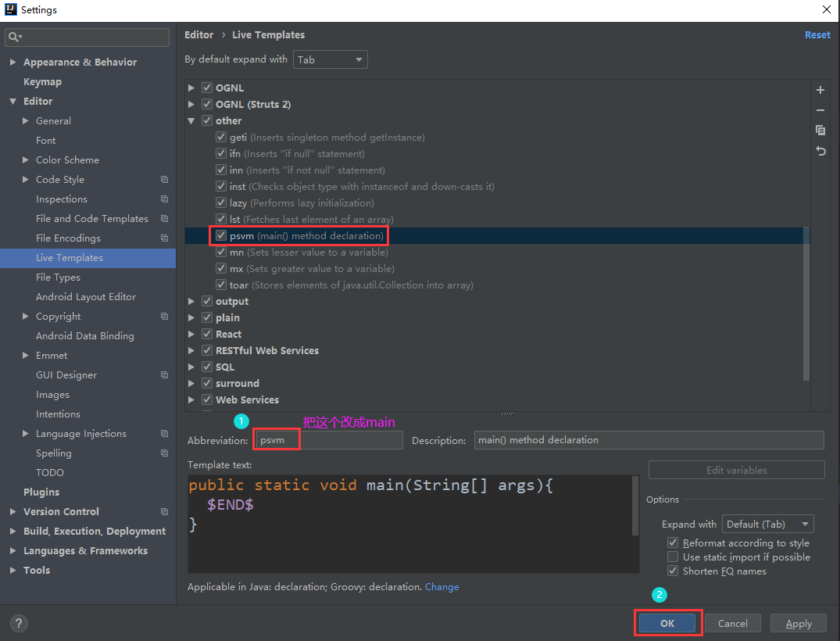Enable Use static import if possible
Image resolution: width=840 pixels, height=641 pixels.
(x=673, y=557)
